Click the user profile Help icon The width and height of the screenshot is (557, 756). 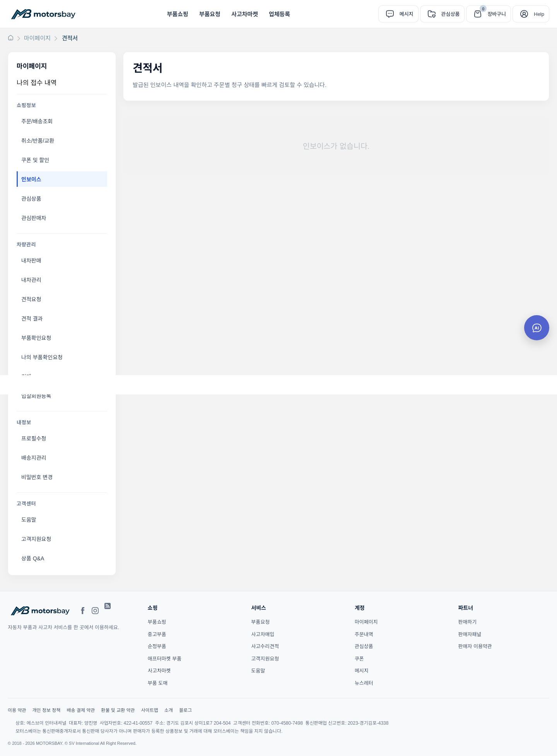coord(524,14)
